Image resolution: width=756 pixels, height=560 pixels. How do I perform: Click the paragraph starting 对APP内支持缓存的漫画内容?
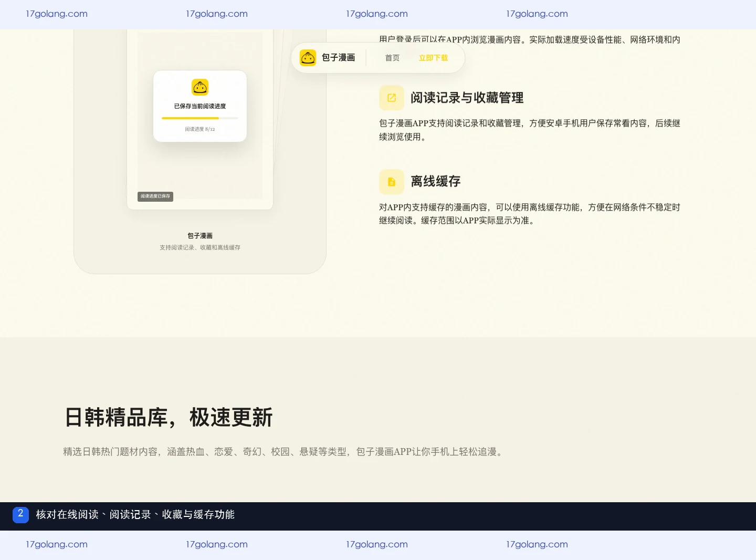pos(530,214)
